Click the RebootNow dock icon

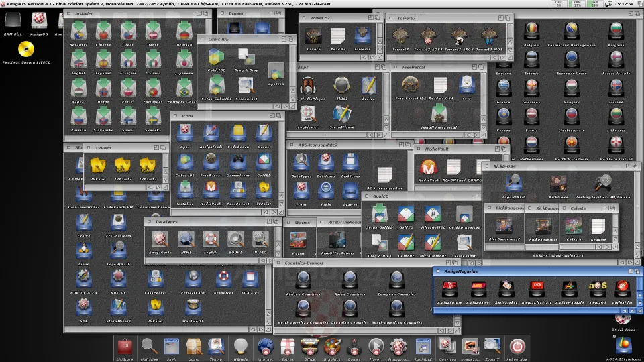point(517,347)
